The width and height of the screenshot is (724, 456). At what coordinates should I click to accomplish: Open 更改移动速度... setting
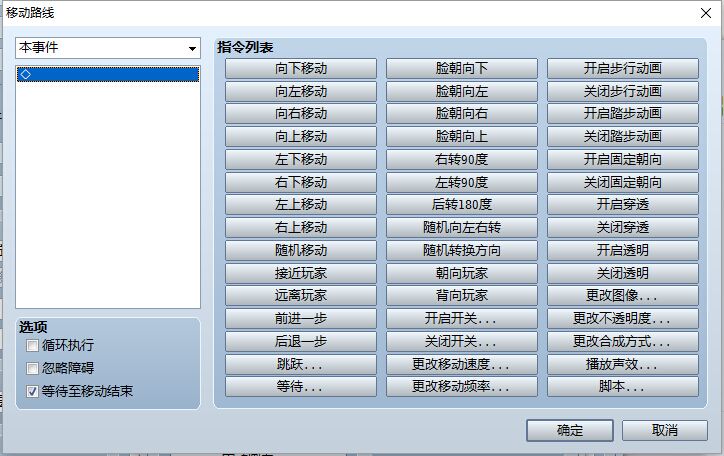click(462, 364)
